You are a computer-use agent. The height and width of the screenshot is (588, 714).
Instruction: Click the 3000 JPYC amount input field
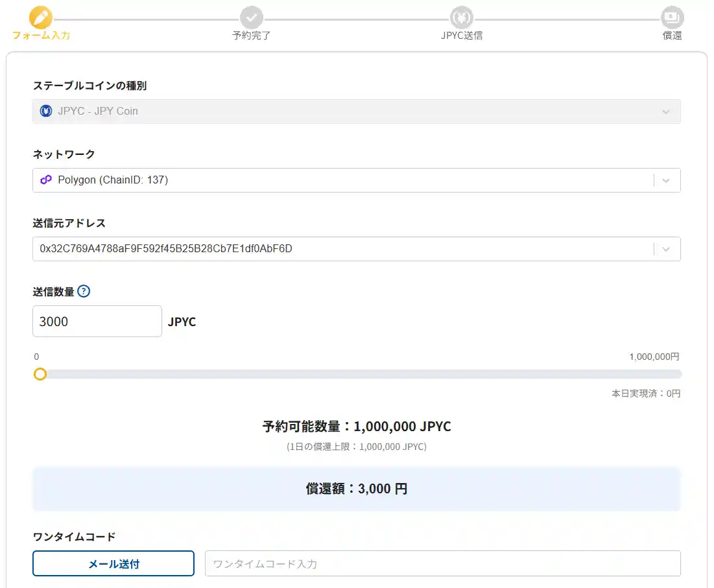tap(97, 321)
